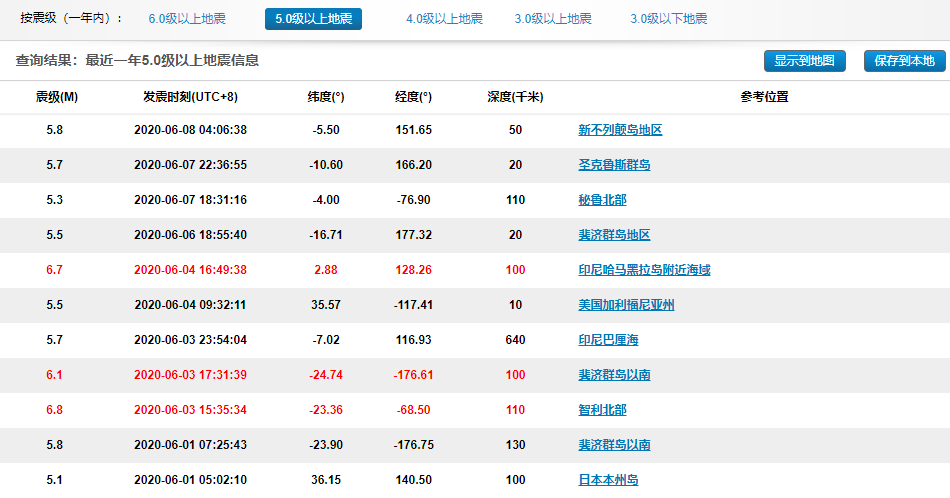
Task: Click the red longitude value 128.26
Action: 413,270
